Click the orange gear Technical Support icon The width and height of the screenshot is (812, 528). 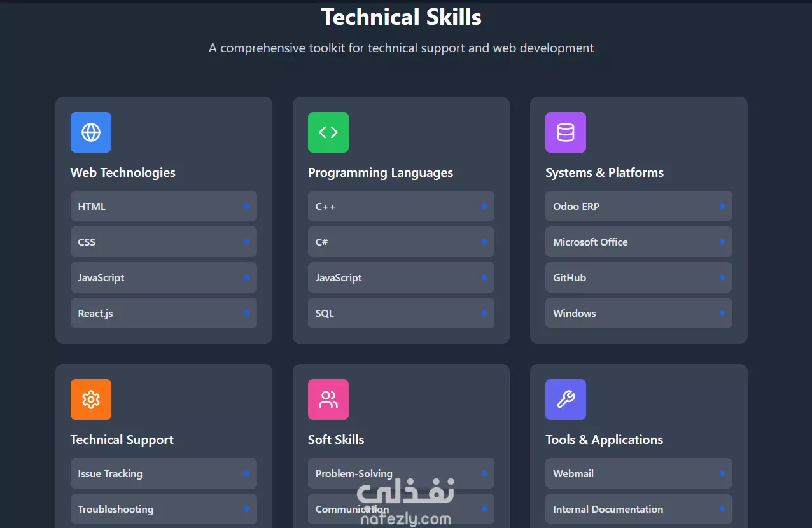(91, 399)
